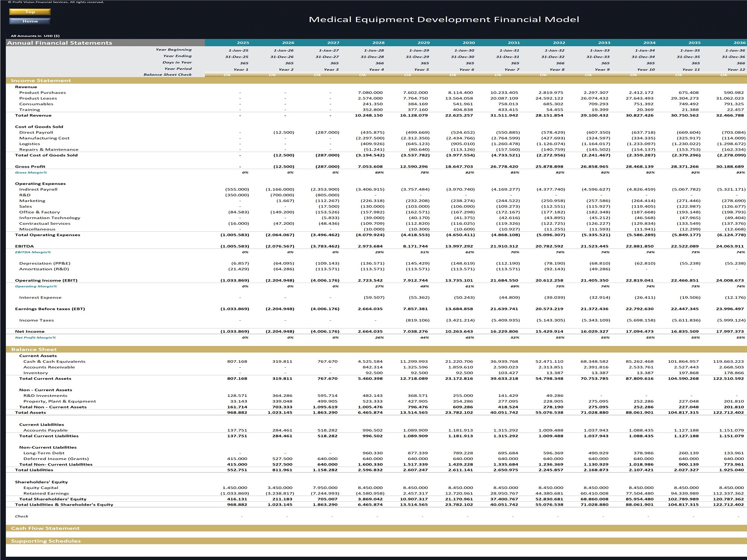
Task: Select R&D value (350.000) for 2025
Action: click(x=237, y=195)
